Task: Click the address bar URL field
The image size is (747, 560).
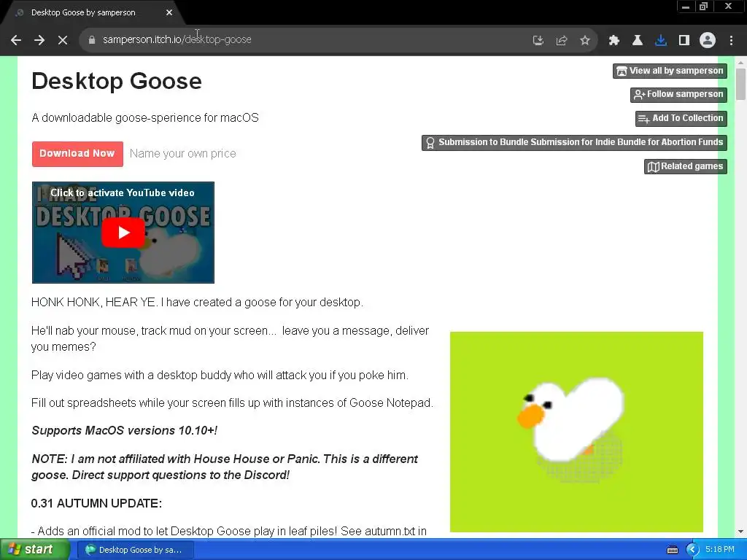Action: (x=305, y=40)
